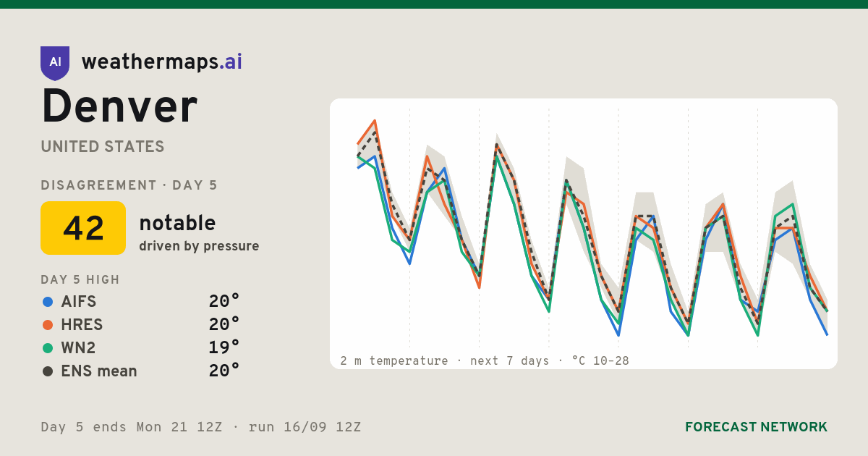Image resolution: width=868 pixels, height=456 pixels.
Task: Click the Denver city heading
Action: (119, 107)
